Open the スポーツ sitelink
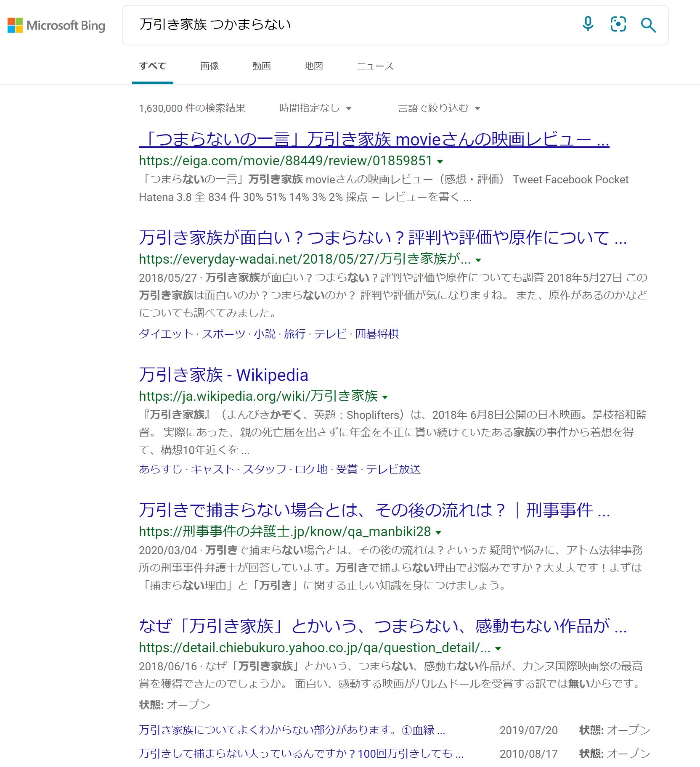 [x=224, y=334]
